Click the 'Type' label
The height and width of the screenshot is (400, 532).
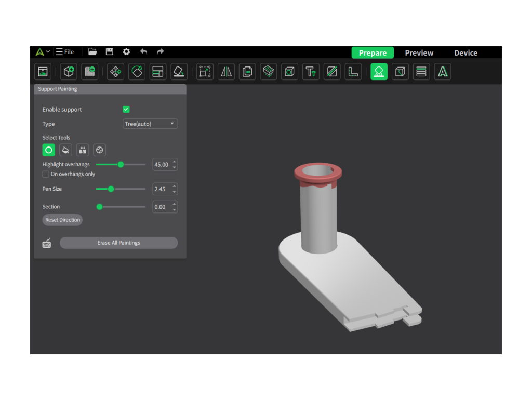click(x=48, y=124)
